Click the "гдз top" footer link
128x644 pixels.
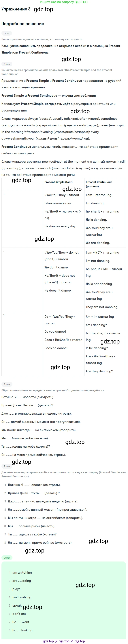pyautogui.click(x=79, y=641)
